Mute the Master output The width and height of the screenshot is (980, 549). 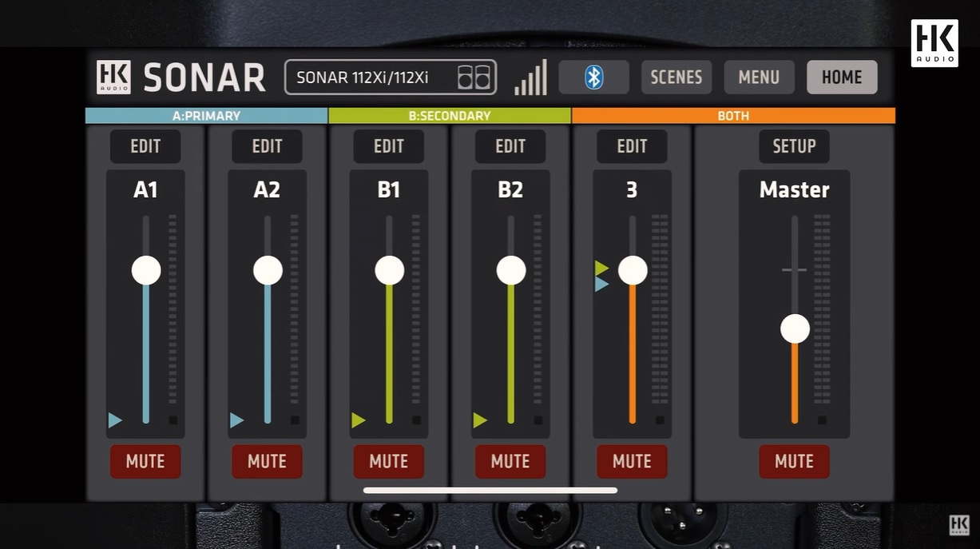point(794,461)
